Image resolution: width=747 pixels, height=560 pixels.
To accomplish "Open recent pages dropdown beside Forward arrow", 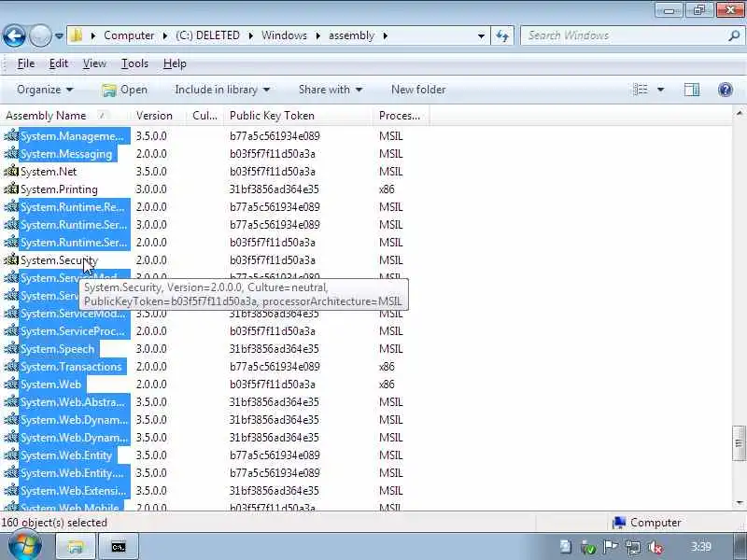I will pyautogui.click(x=59, y=35).
